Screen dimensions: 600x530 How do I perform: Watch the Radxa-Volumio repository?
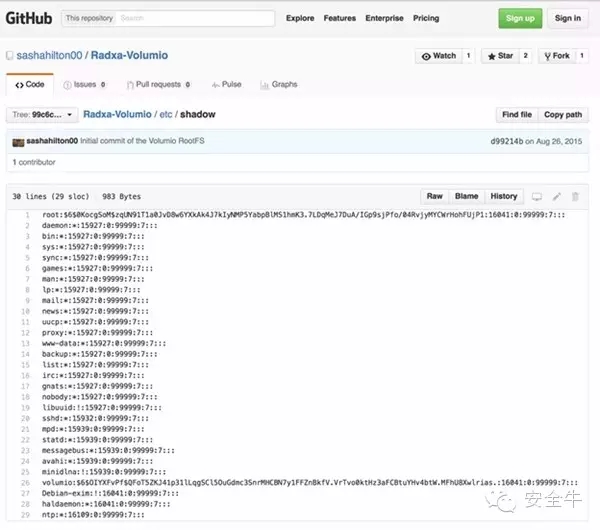pyautogui.click(x=439, y=56)
